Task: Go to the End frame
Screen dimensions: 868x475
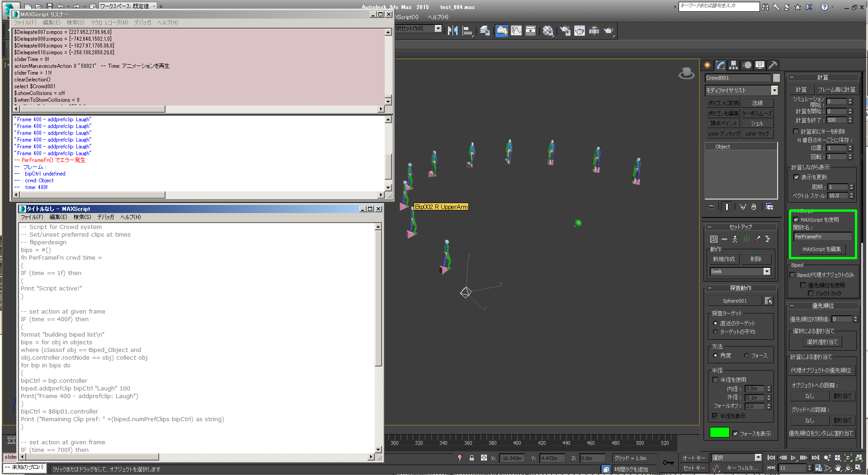Action: click(x=815, y=458)
